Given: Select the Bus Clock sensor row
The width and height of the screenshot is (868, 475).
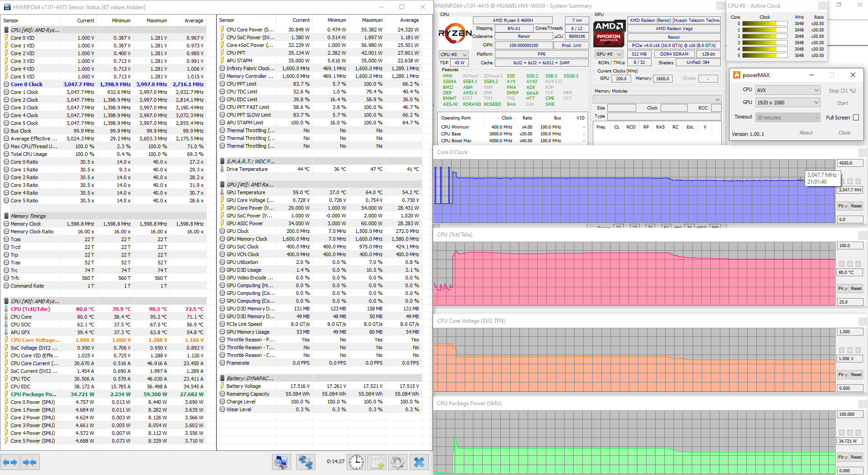Looking at the screenshot, I should [x=104, y=131].
